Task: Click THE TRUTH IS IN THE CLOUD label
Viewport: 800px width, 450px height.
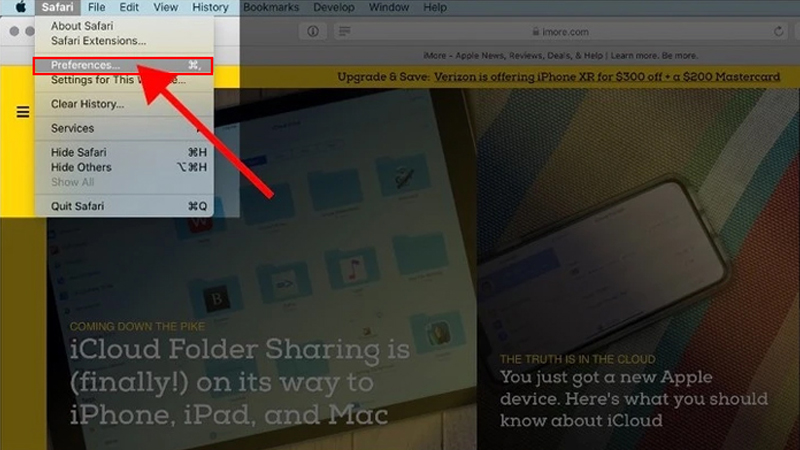Action: click(x=578, y=359)
